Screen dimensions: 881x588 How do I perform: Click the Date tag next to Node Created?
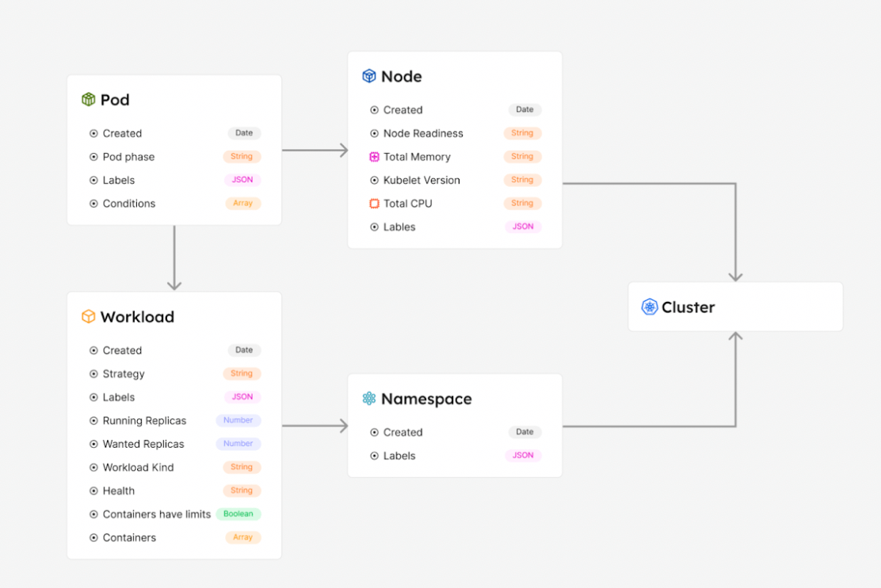pos(524,109)
